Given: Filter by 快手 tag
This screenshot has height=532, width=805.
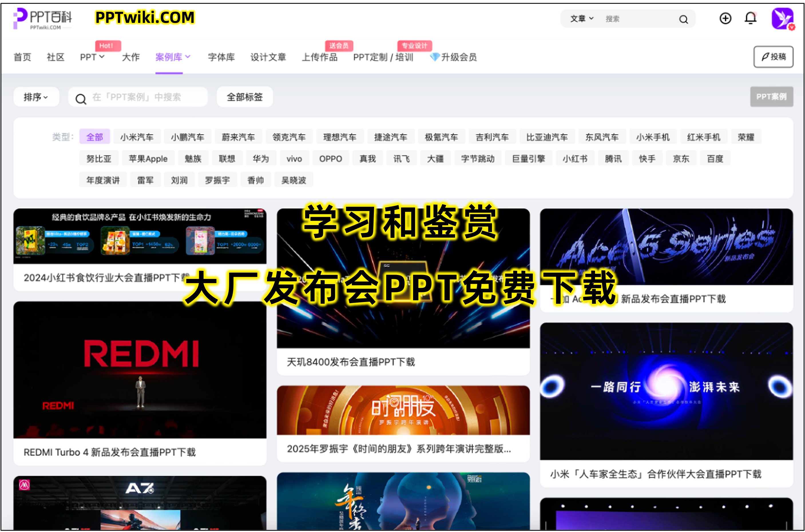Looking at the screenshot, I should tap(648, 158).
